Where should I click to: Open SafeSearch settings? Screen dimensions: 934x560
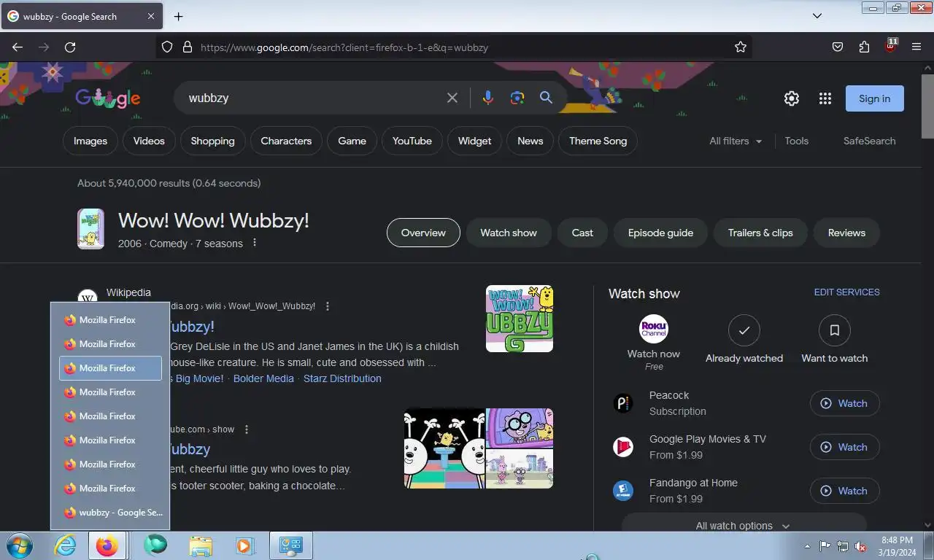869,141
